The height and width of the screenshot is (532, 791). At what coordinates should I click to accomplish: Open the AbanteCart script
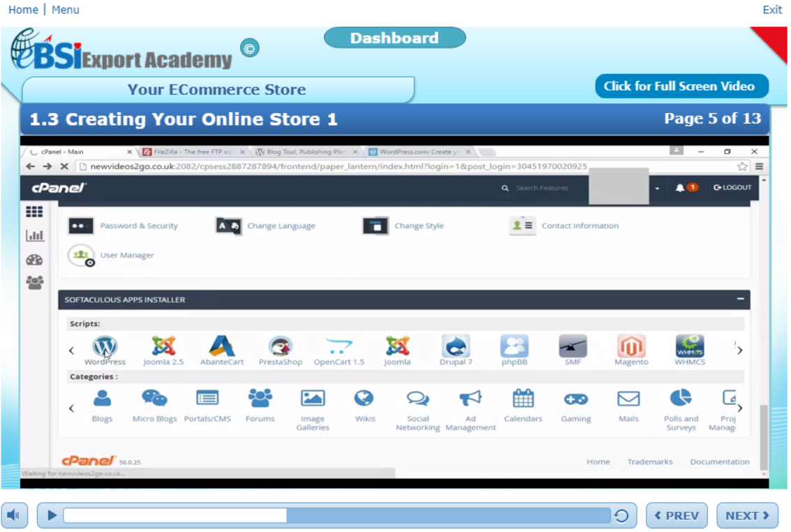[x=222, y=350]
